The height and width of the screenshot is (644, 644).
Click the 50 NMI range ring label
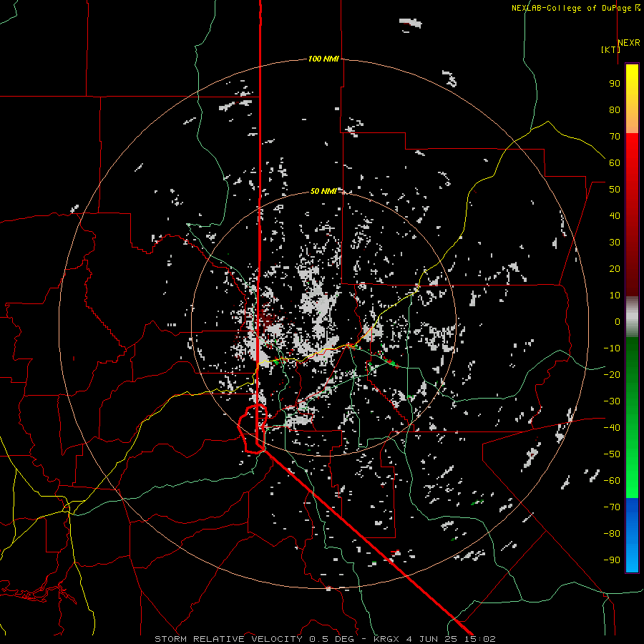pyautogui.click(x=323, y=191)
